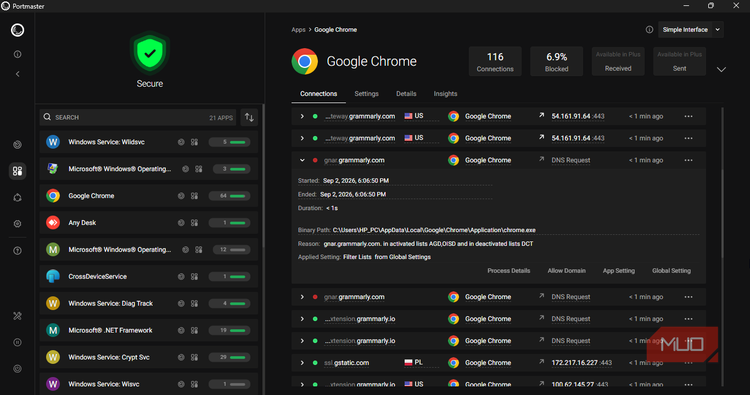Open network activity icon in sidebar

point(18,144)
